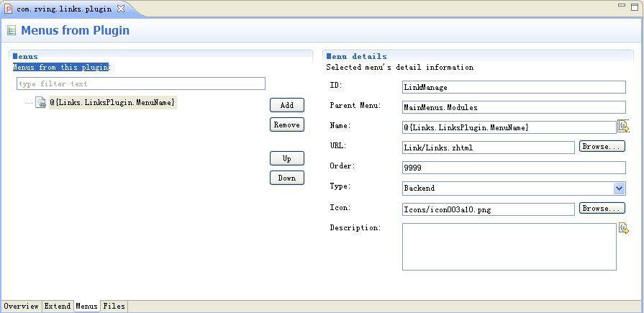Close the com.zving.links.plugin editor tab
Screen dimensions: 644x313
click(x=121, y=9)
